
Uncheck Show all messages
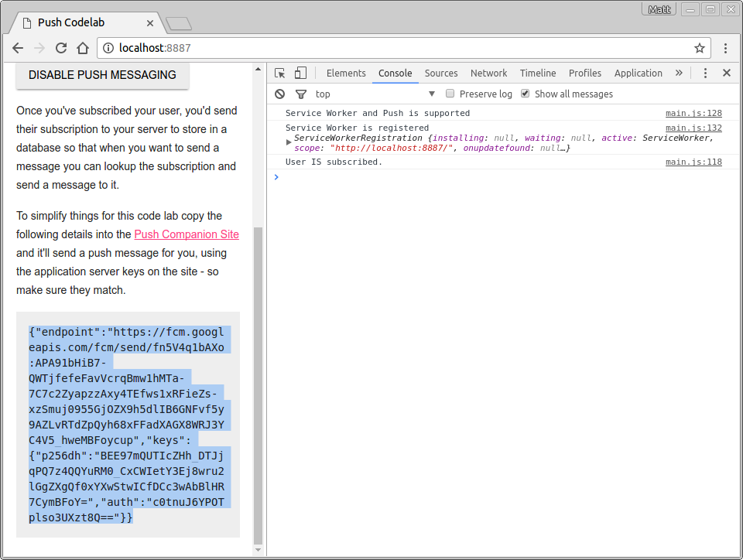526,94
